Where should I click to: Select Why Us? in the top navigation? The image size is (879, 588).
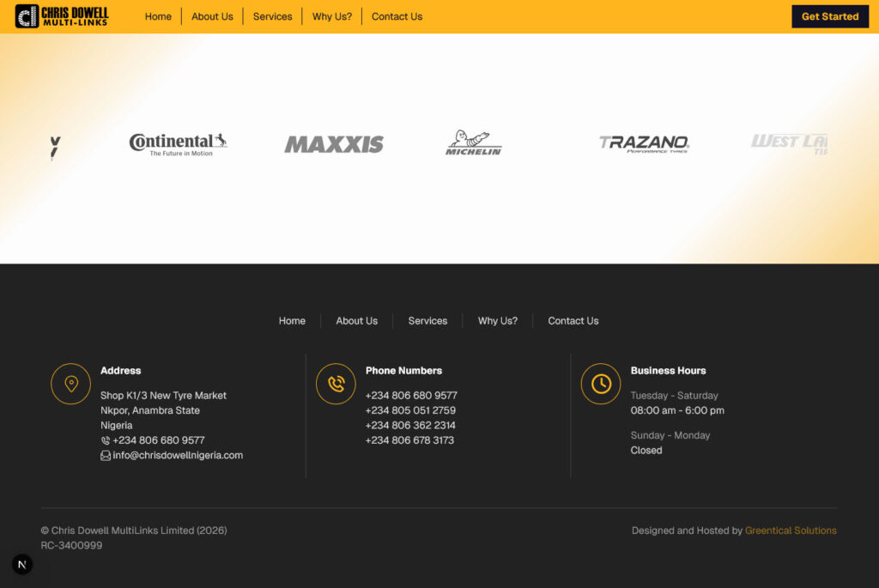332,16
